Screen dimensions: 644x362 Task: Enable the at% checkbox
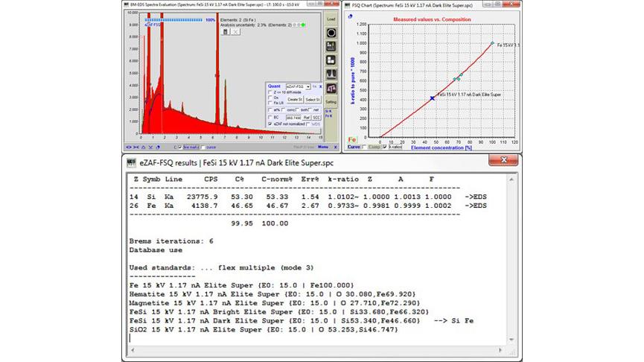click(270, 110)
